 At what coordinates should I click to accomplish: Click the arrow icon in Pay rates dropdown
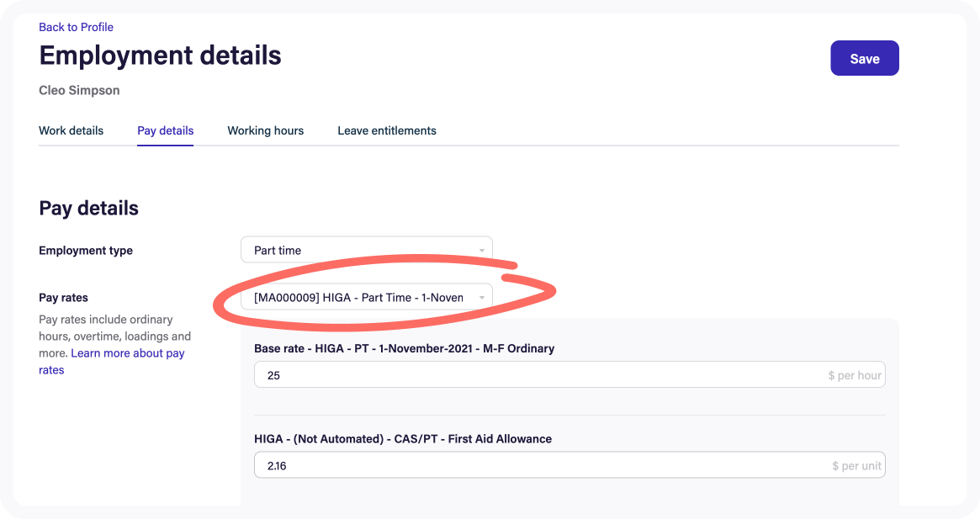[x=482, y=298]
